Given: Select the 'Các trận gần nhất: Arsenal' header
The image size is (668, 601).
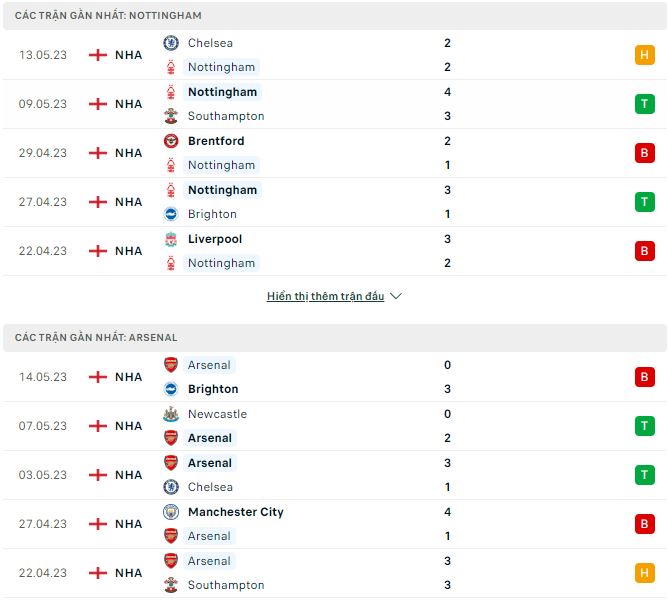Looking at the screenshot, I should pos(96,338).
